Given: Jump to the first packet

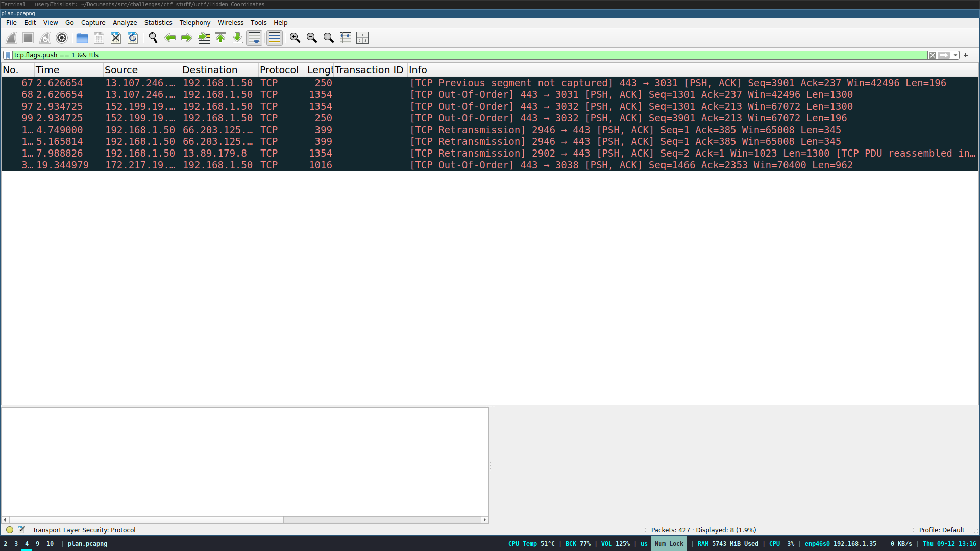Looking at the screenshot, I should tap(220, 38).
